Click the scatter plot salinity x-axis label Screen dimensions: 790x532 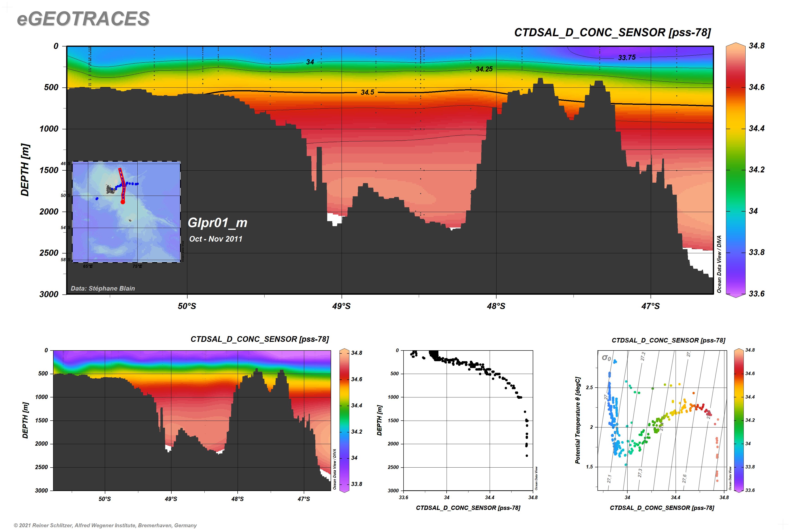pyautogui.click(x=468, y=508)
